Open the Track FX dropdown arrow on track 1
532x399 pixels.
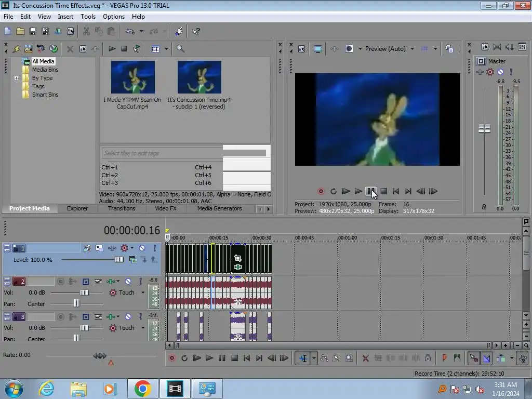pos(132,248)
